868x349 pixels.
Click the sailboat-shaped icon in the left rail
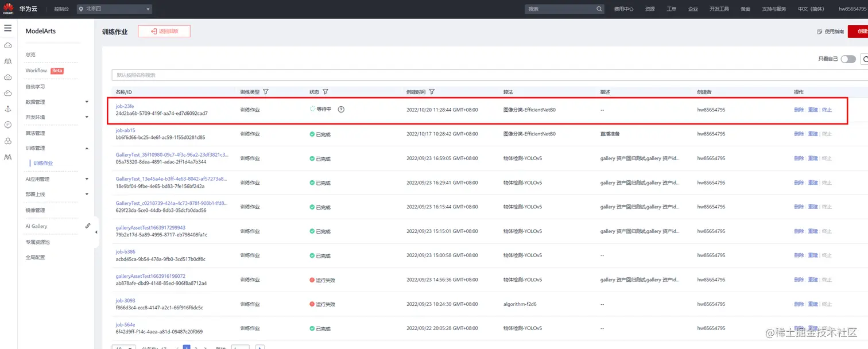pyautogui.click(x=8, y=109)
